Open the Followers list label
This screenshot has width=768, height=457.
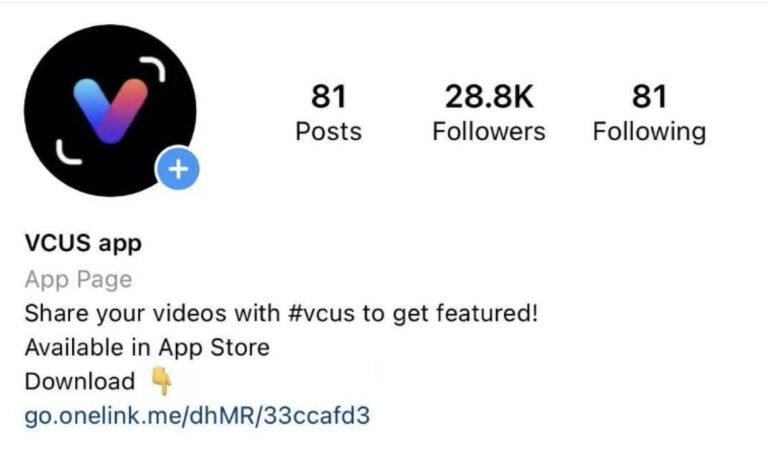point(489,131)
